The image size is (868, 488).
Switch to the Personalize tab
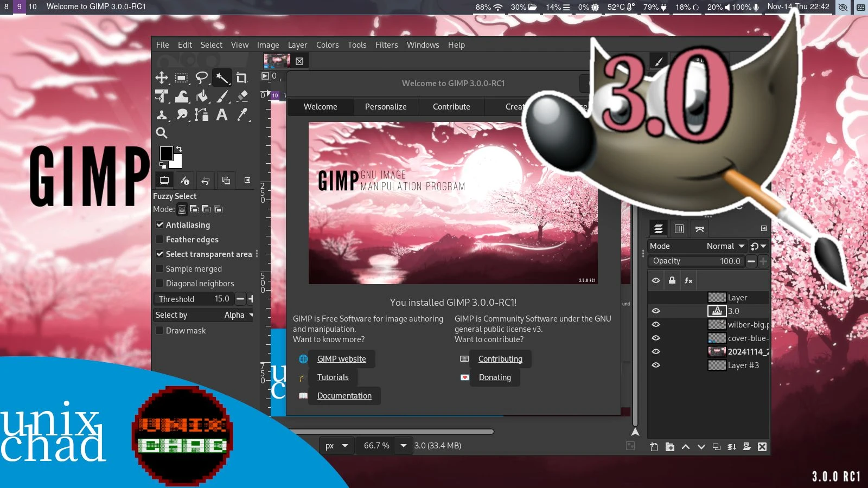click(386, 107)
